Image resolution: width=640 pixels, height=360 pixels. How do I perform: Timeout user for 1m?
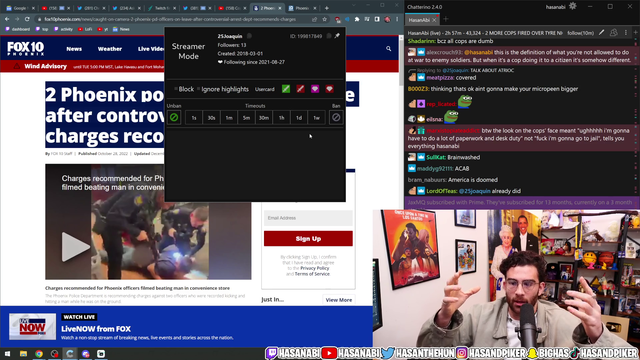(229, 118)
